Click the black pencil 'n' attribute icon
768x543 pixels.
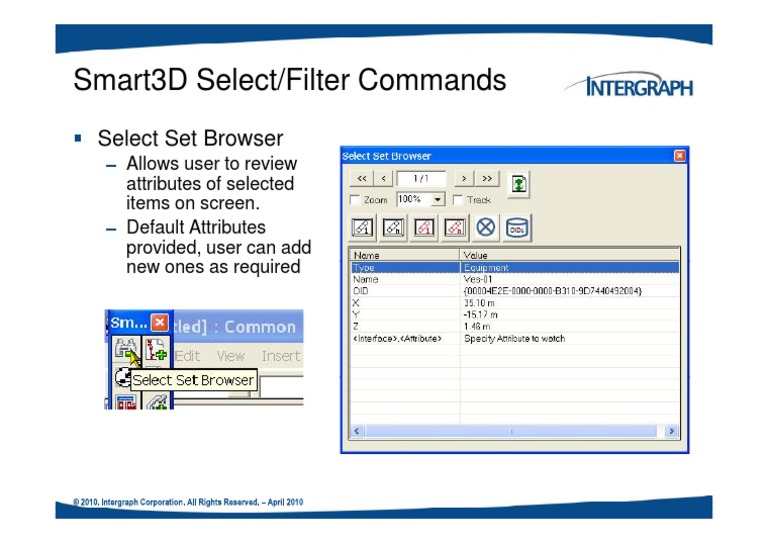pyautogui.click(x=393, y=228)
